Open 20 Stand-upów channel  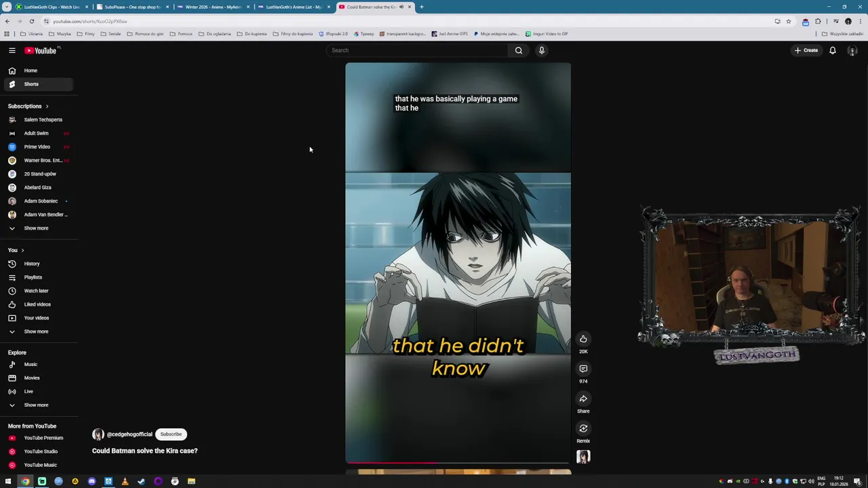[x=38, y=174]
